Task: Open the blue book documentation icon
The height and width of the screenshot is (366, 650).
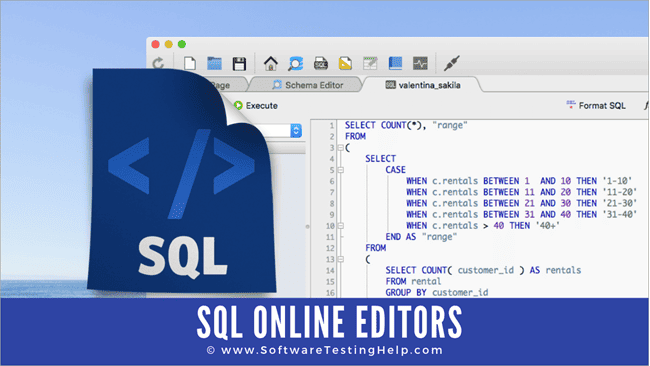Action: (395, 63)
